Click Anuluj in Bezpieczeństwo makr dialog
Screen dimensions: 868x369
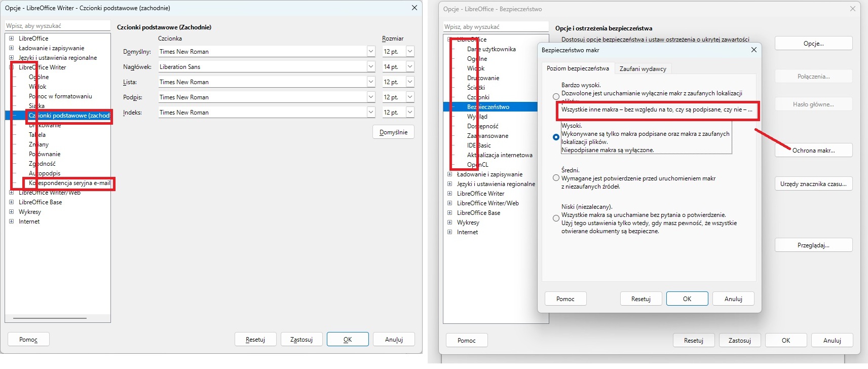coord(733,299)
